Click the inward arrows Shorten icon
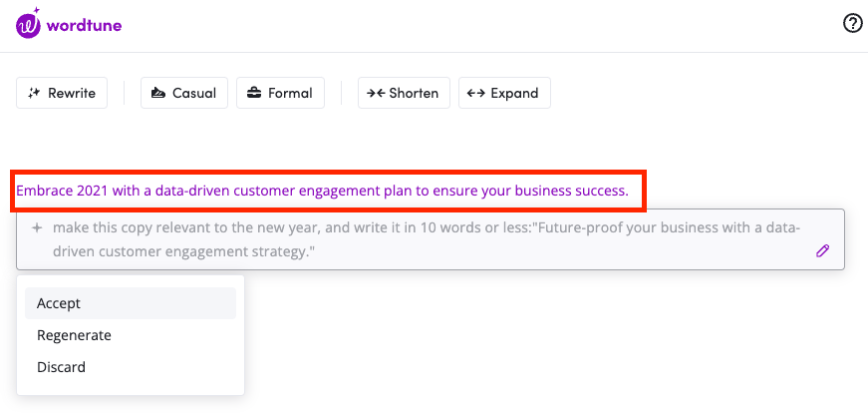Screen dimensions: 868x415 [375, 93]
